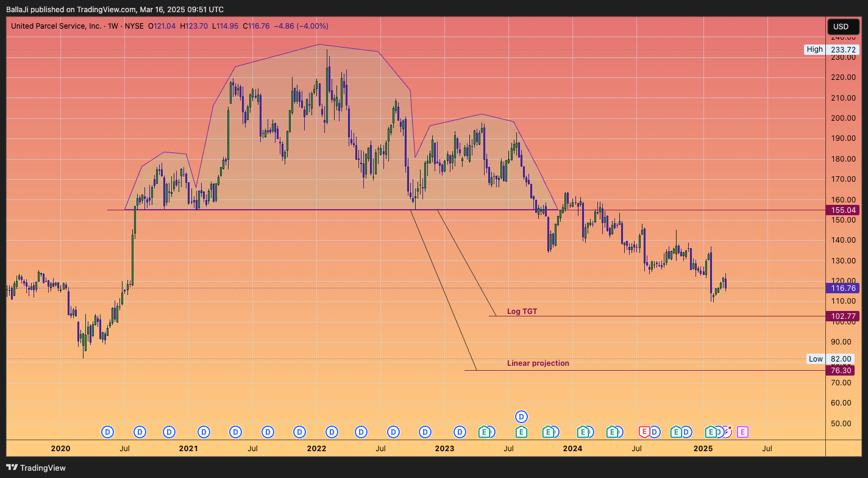Click the 155.04 neckline price label
The image size is (868, 478).
[x=842, y=210]
